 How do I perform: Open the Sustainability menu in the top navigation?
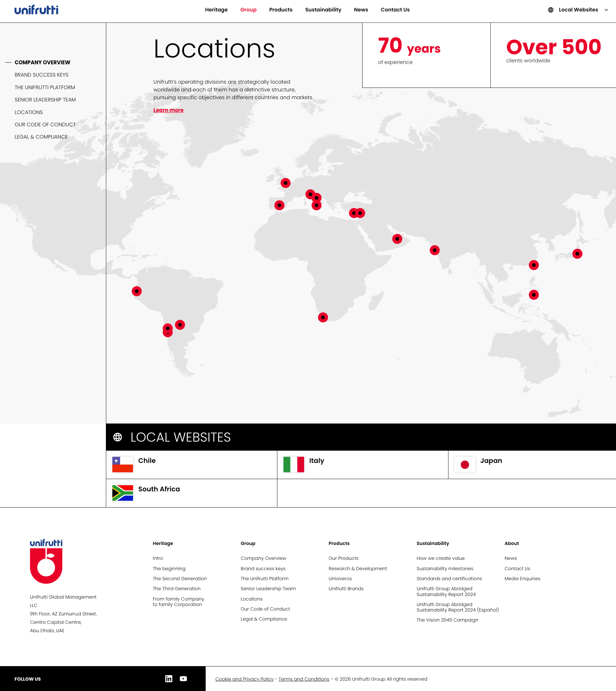[323, 10]
